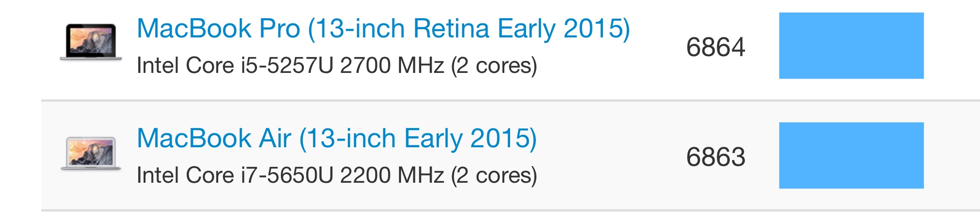Open MacBook Pro (13-inch Retina Early 2015) link

[x=383, y=29]
